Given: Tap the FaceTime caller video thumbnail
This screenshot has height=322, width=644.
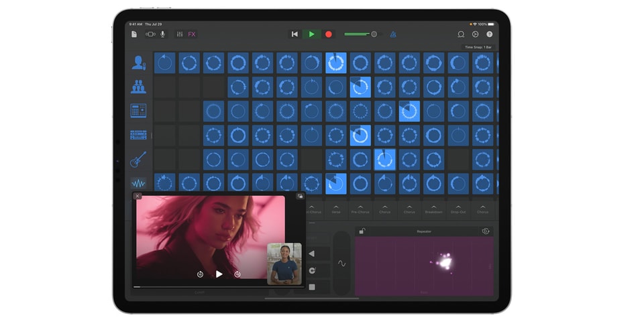Looking at the screenshot, I should pyautogui.click(x=284, y=264).
